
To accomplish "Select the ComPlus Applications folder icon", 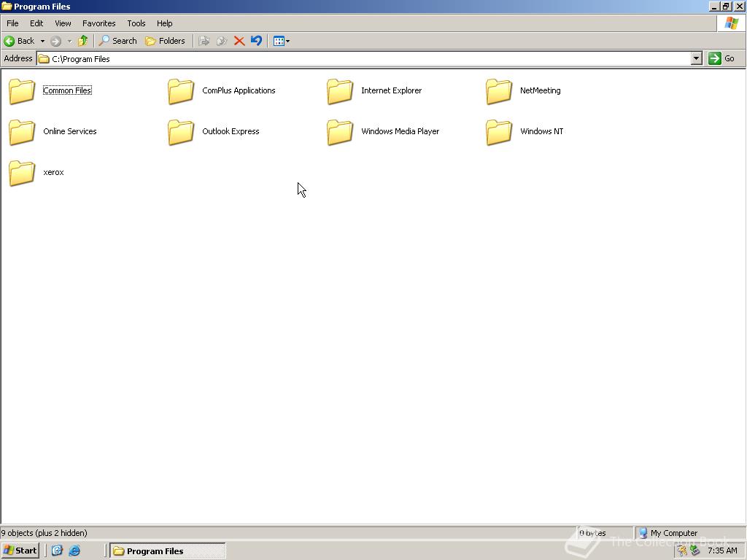I will click(x=181, y=91).
